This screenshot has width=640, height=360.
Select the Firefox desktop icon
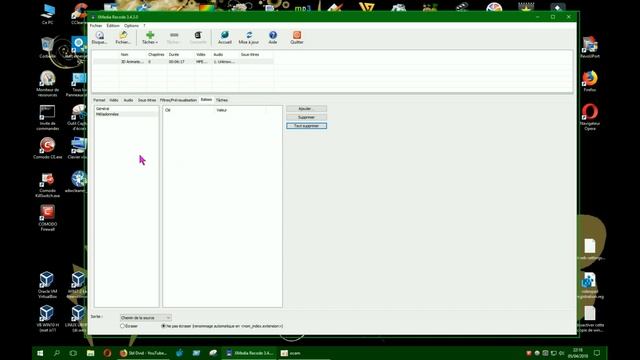[589, 81]
